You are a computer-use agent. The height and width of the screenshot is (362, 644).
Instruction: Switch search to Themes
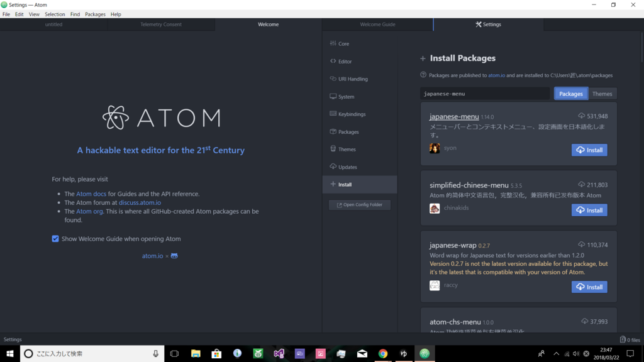[602, 94]
